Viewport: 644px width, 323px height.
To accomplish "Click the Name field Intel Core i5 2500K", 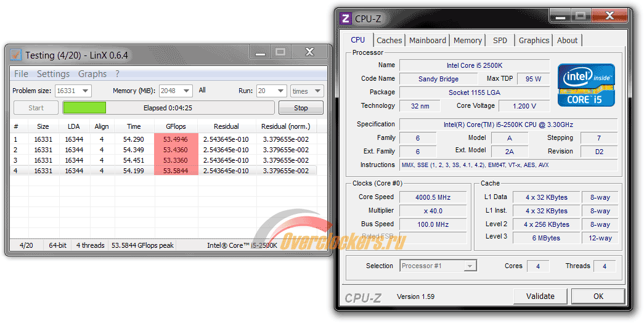I will pyautogui.click(x=475, y=65).
